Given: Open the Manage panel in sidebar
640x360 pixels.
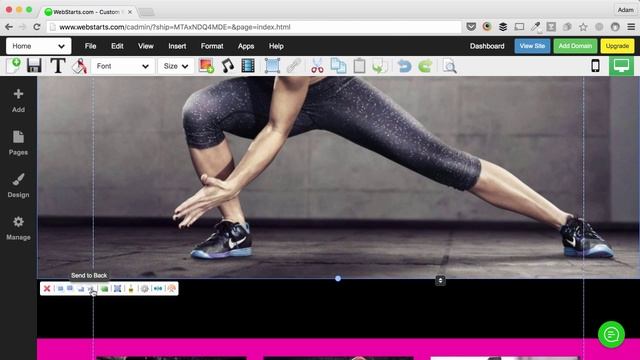Looking at the screenshot, I should pos(18,228).
